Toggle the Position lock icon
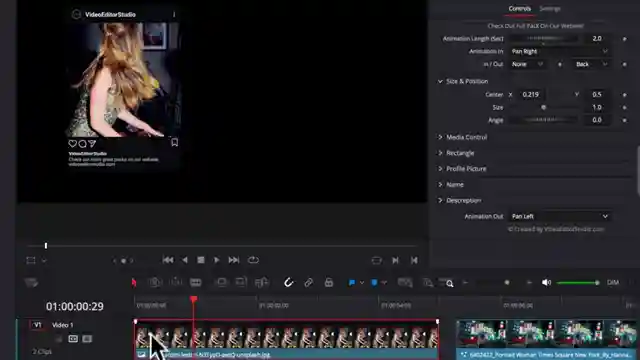Viewport: 640px width, 360px height. pos(329,282)
